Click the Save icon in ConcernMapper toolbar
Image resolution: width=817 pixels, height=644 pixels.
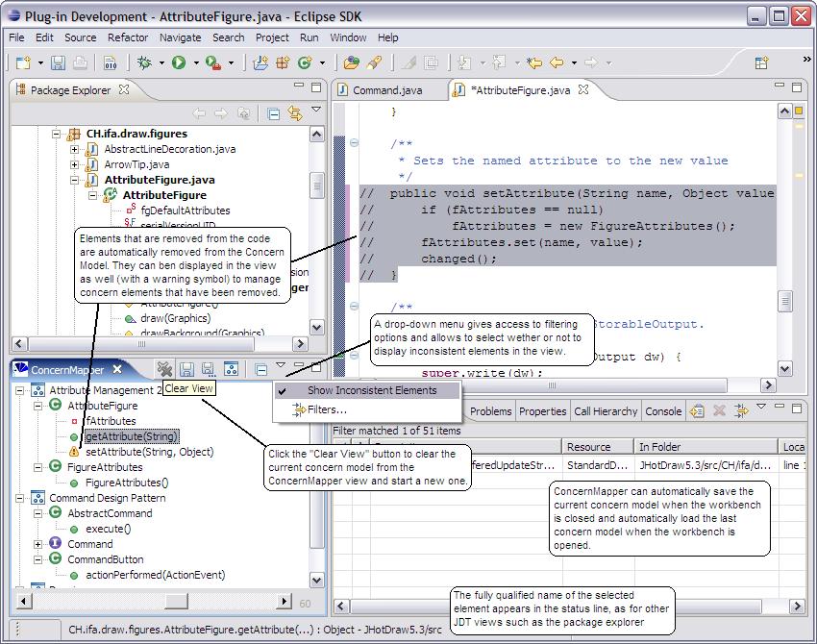187,369
